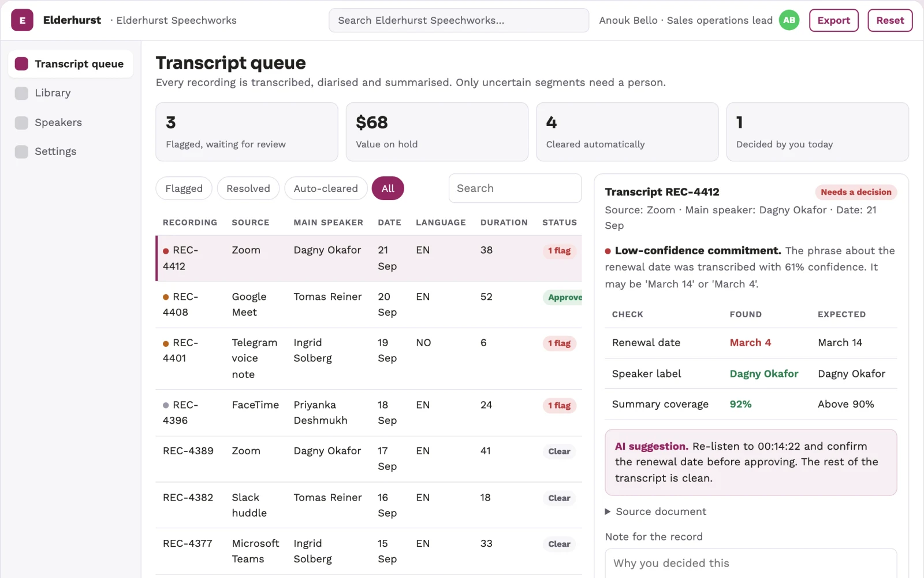Click the Clear badge for REC-4389
The width and height of the screenshot is (924, 578).
click(x=559, y=451)
